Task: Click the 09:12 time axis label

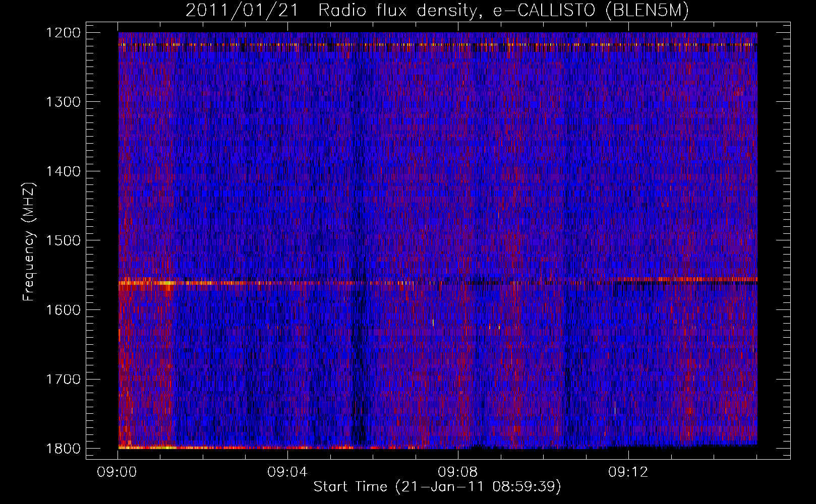Action: point(628,472)
